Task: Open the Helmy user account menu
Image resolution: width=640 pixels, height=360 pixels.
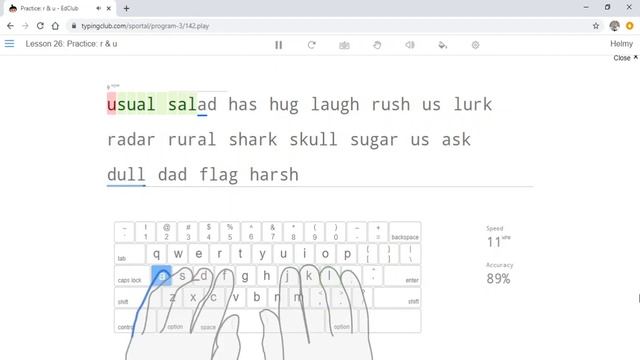Action: pos(621,44)
